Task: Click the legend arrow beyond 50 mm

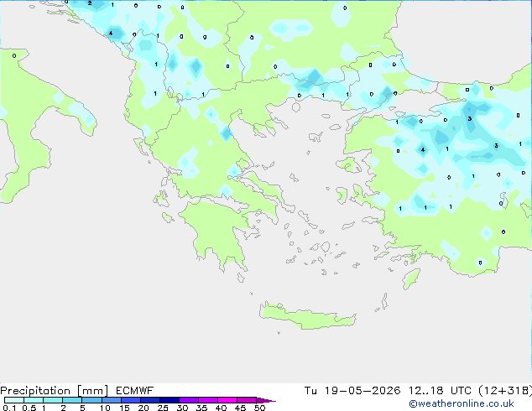Action: (x=266, y=400)
